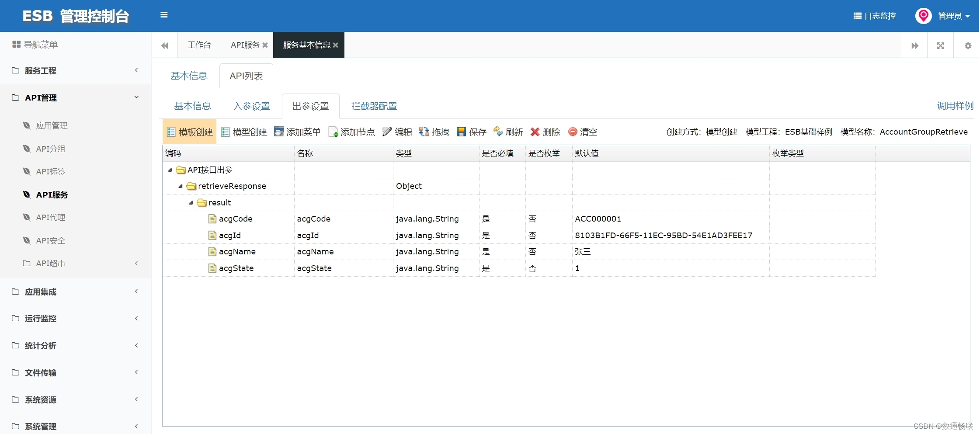Click default value ACC000001 cell

coord(671,219)
